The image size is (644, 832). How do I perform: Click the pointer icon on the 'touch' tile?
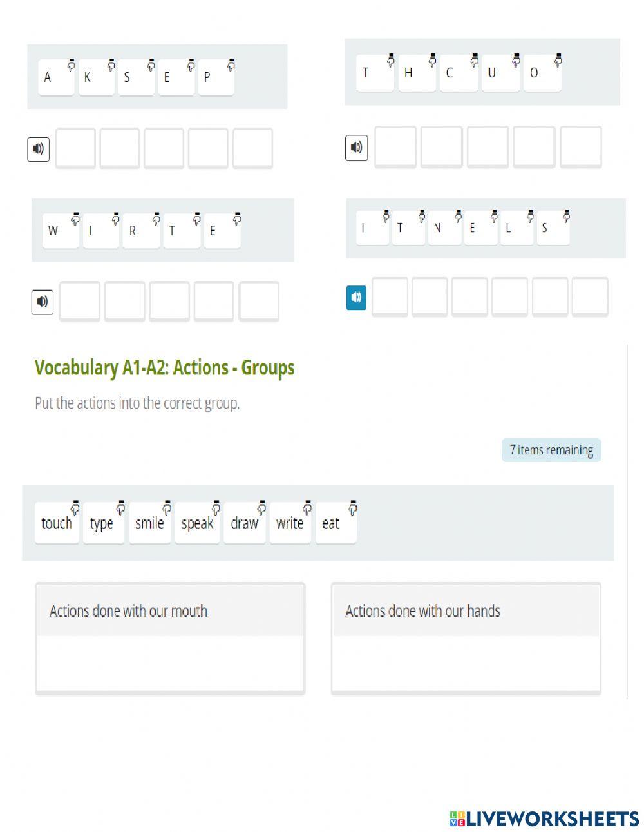pyautogui.click(x=75, y=507)
